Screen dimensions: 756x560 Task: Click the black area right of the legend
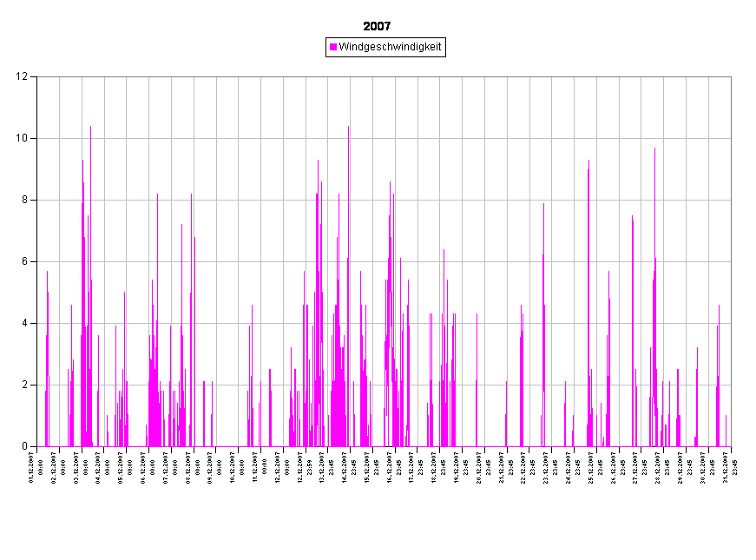pos(590,47)
